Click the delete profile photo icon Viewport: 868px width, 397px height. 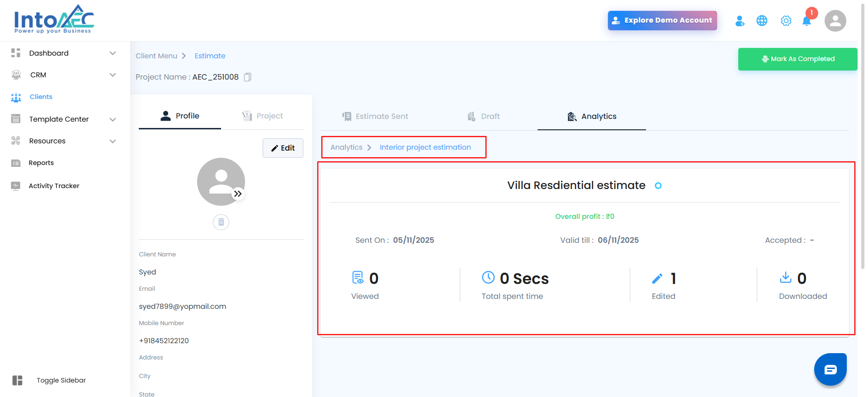(221, 222)
